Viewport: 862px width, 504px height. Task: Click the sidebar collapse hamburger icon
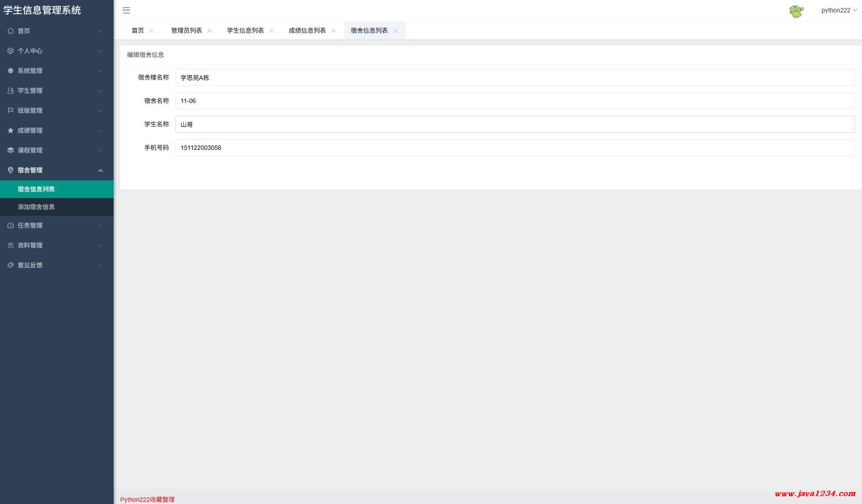click(x=126, y=10)
